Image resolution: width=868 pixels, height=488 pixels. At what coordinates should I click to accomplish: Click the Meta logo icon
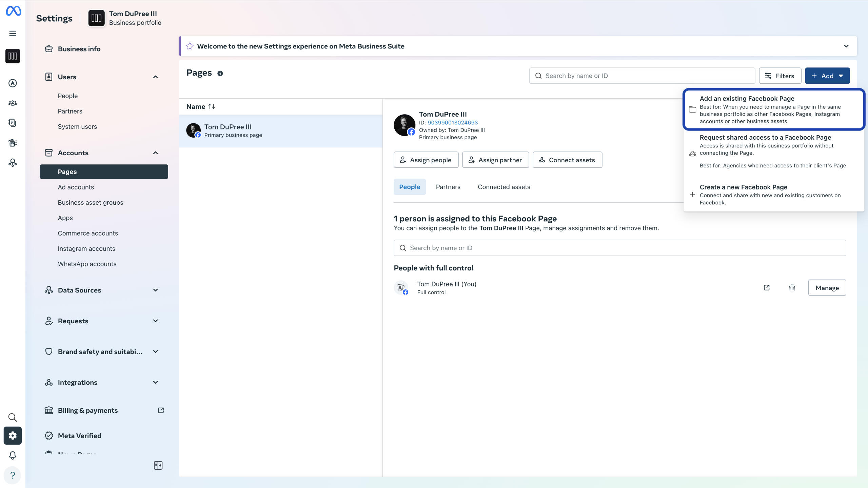[x=14, y=11]
